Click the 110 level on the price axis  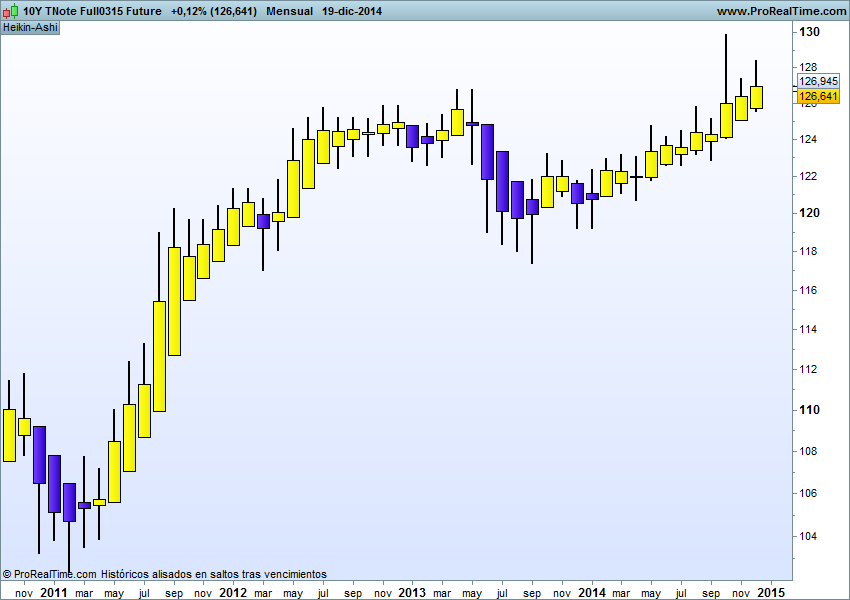[809, 410]
